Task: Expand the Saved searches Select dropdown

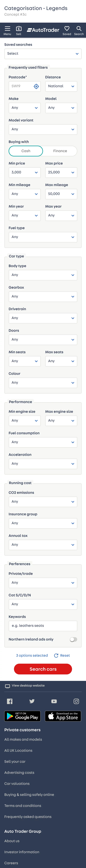Action: click(x=43, y=54)
